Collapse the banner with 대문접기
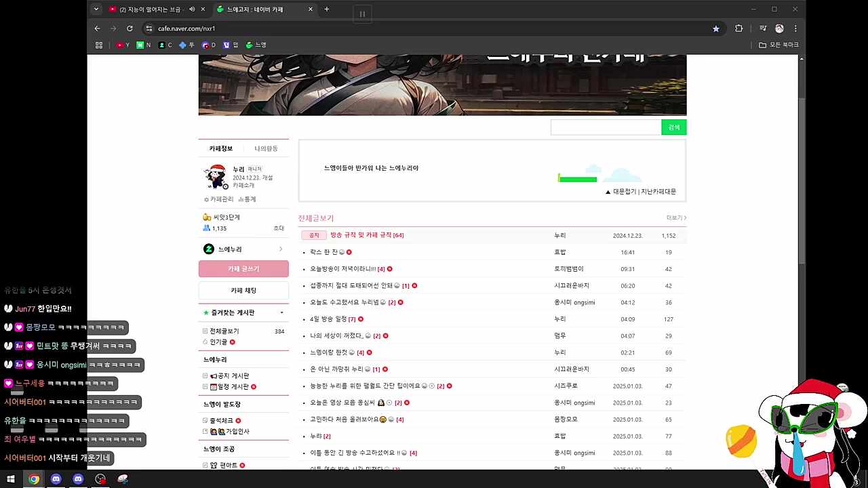The image size is (868, 488). (x=620, y=192)
